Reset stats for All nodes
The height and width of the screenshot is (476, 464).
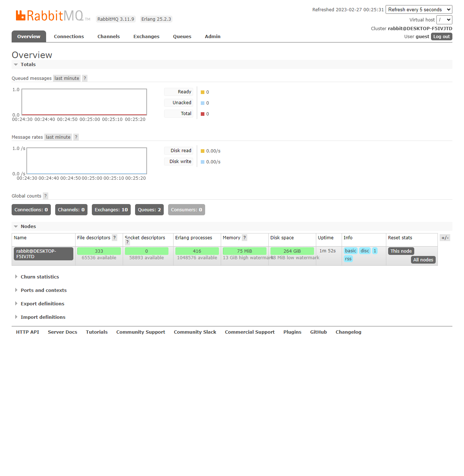pos(423,260)
